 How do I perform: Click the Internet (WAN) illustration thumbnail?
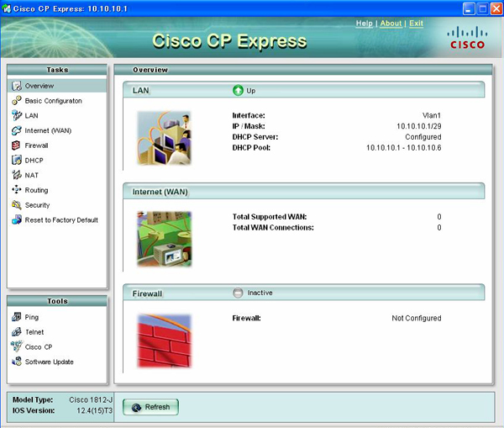point(165,239)
